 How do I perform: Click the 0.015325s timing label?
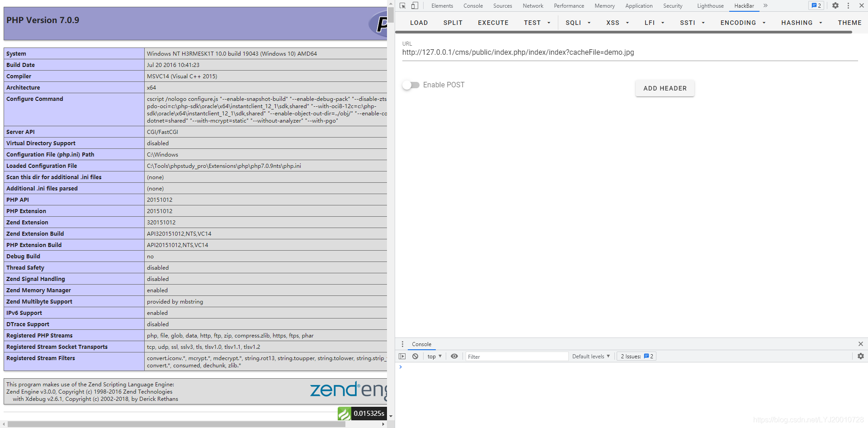(369, 414)
